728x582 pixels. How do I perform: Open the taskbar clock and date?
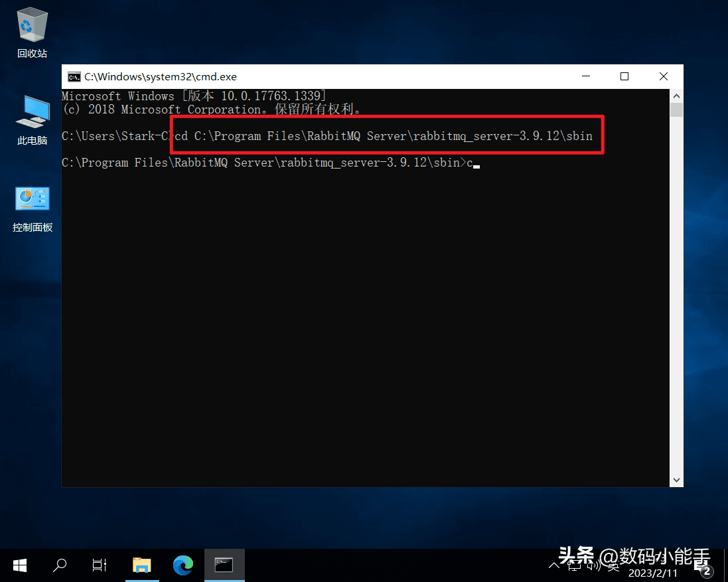[x=654, y=566]
